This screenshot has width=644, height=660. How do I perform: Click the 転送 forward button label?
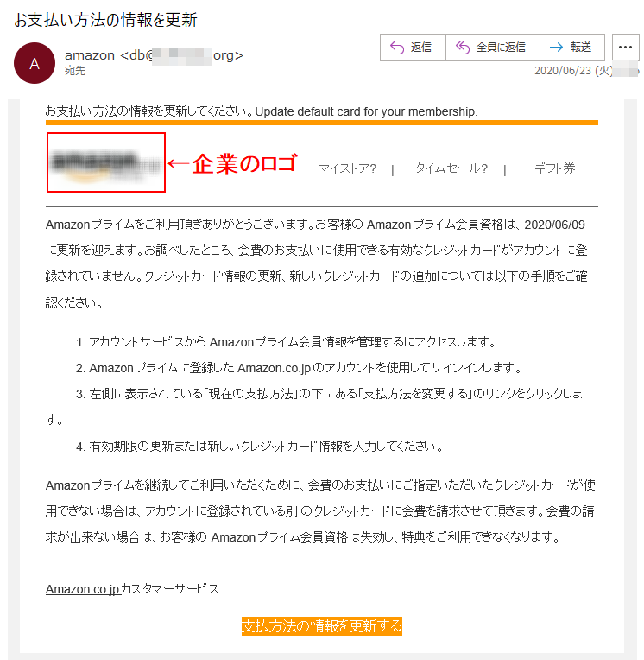[x=581, y=48]
